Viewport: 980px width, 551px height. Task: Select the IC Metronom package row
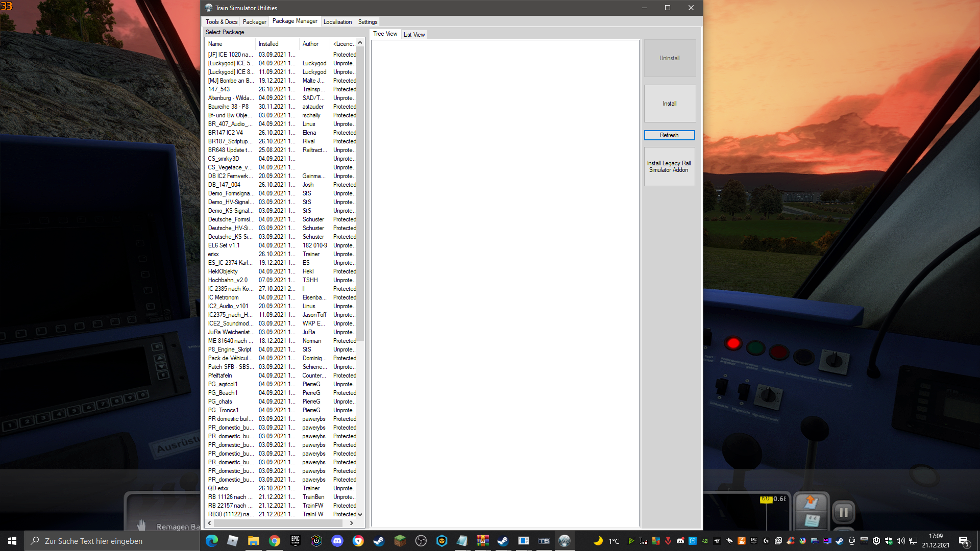[x=224, y=297]
